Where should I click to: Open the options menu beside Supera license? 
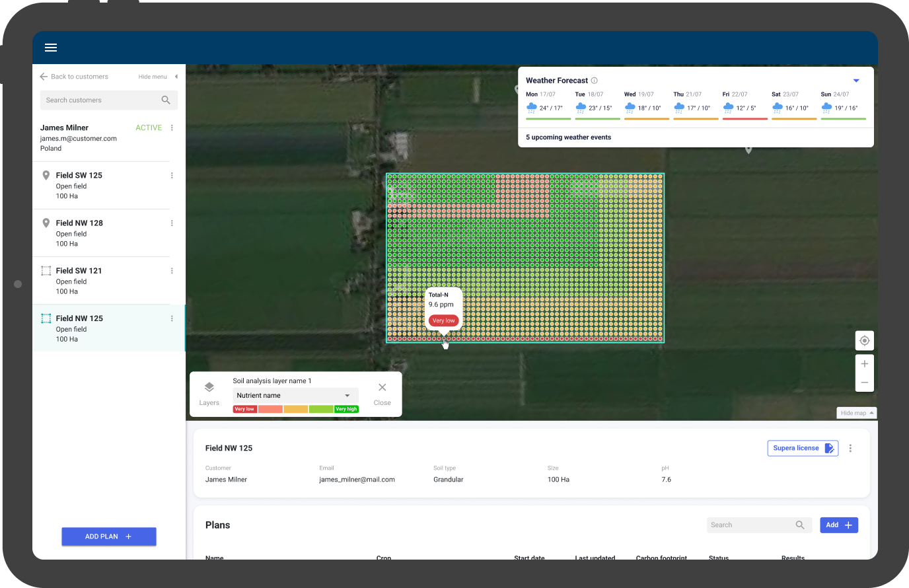850,448
